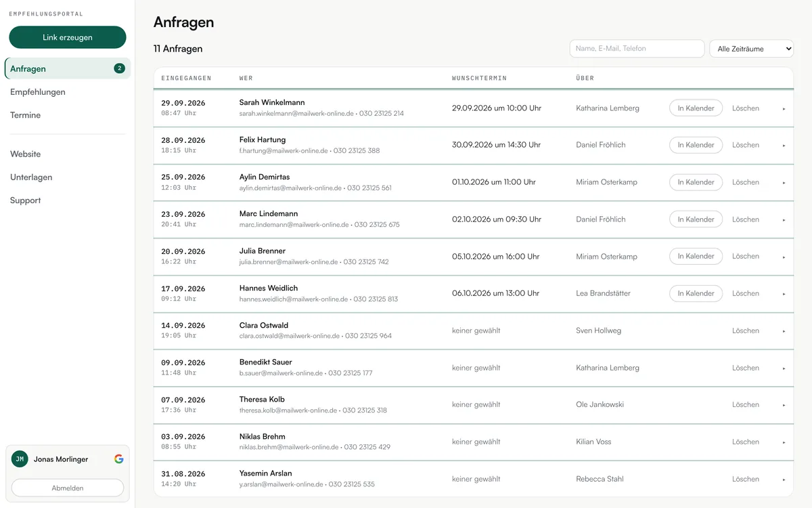The width and height of the screenshot is (812, 508).
Task: Add Marc Lindemann's request In Kalender
Action: (x=696, y=219)
